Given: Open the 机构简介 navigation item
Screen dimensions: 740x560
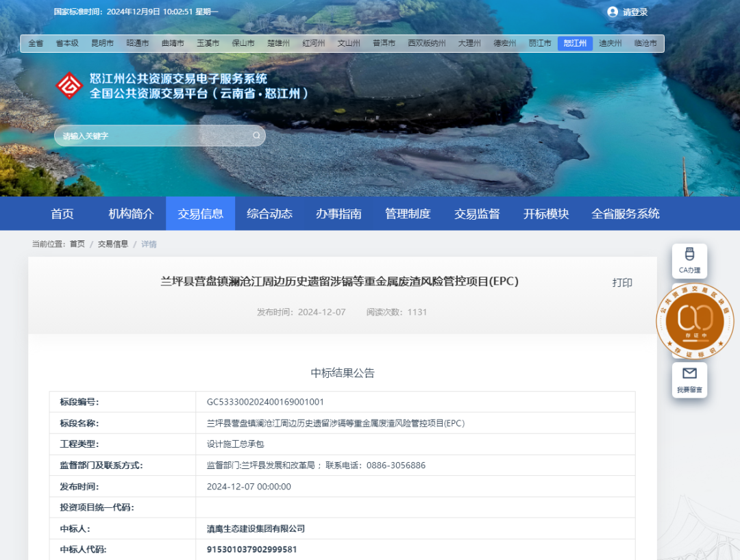Looking at the screenshot, I should (129, 213).
